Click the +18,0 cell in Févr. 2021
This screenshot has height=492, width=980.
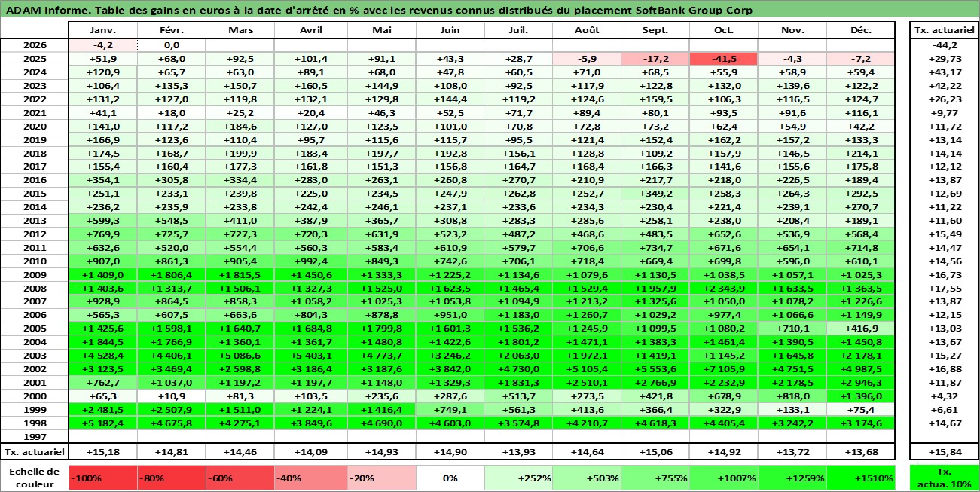(x=171, y=113)
